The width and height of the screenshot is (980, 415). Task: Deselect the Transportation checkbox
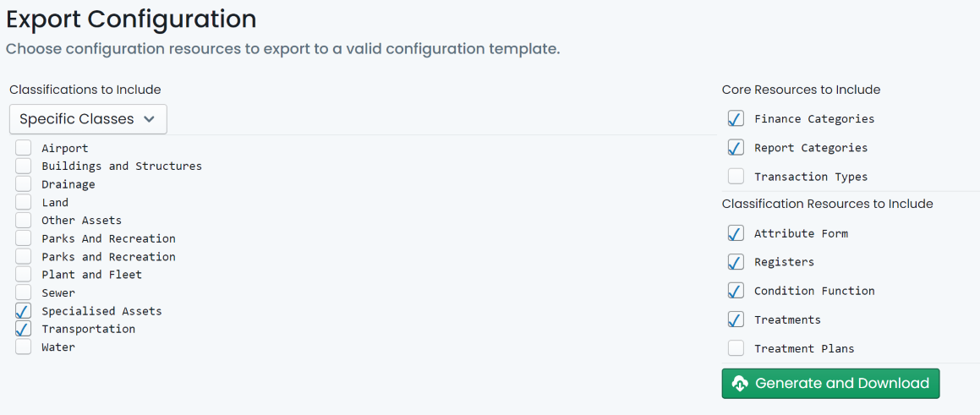point(23,329)
